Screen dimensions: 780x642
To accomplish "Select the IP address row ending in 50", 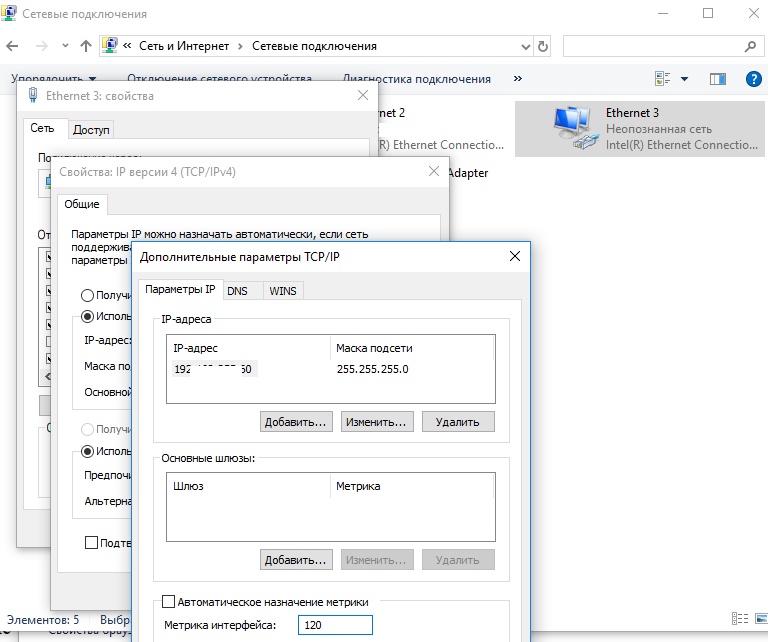I will click(214, 369).
